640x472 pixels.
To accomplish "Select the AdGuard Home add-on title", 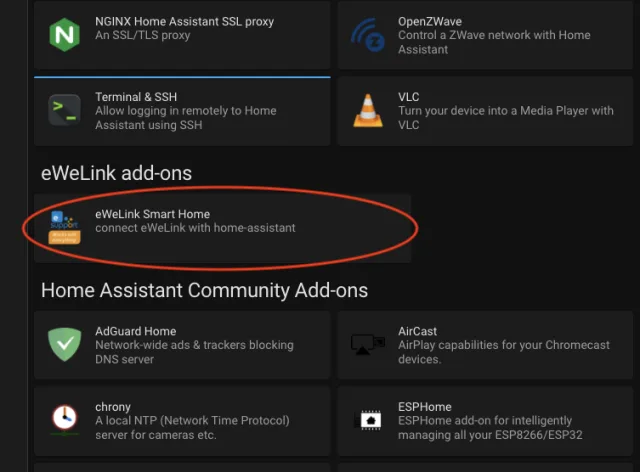I will click(135, 331).
